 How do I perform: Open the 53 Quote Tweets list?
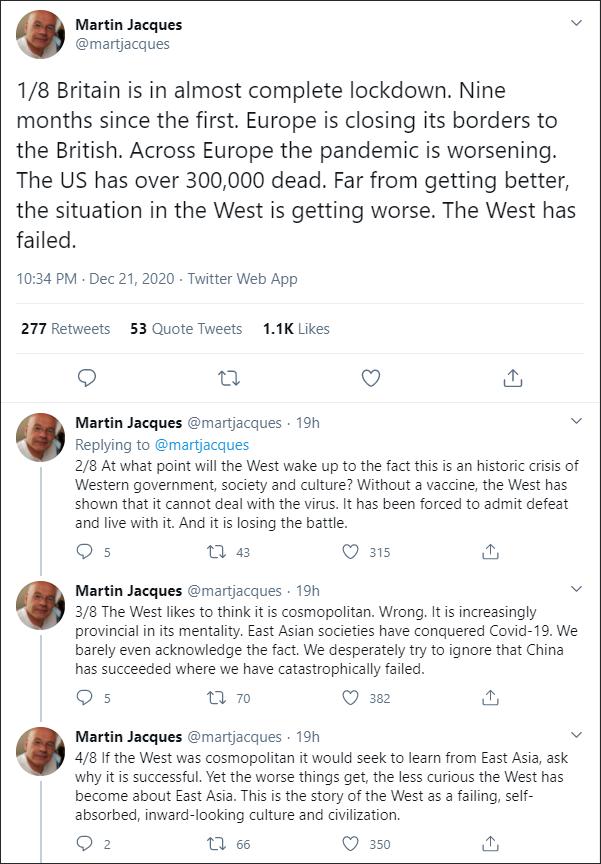coord(186,329)
